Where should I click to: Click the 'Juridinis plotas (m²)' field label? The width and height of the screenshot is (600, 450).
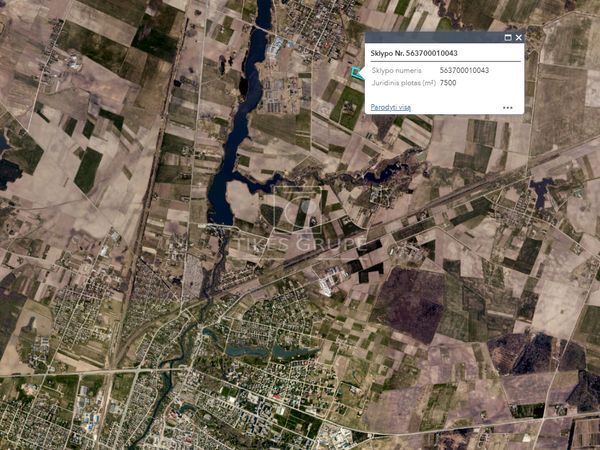click(403, 83)
